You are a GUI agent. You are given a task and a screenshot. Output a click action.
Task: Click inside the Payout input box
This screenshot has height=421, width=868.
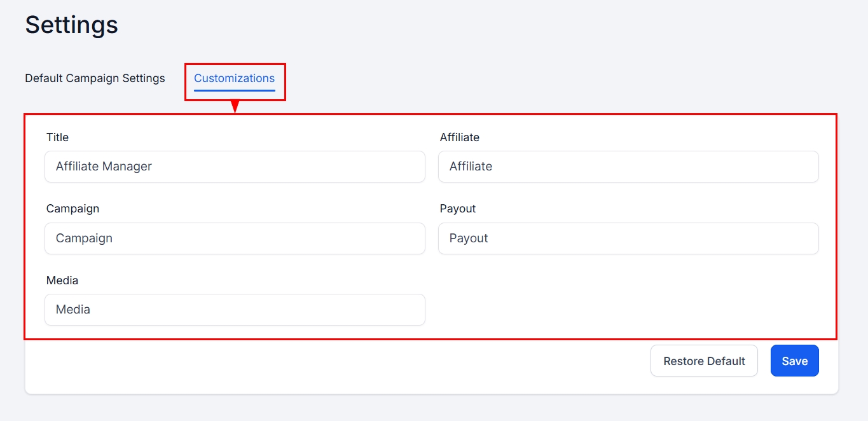click(x=628, y=238)
